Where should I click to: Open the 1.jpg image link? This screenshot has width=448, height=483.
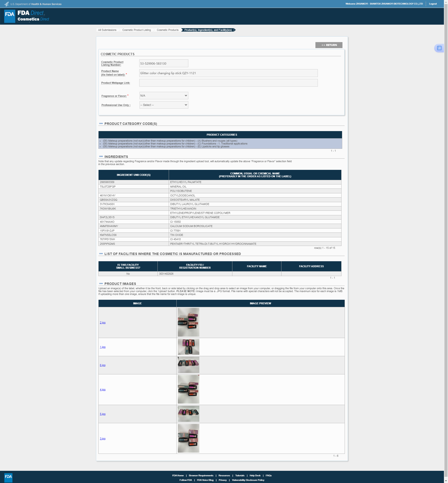coord(102,347)
